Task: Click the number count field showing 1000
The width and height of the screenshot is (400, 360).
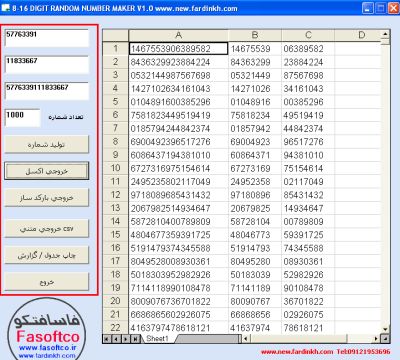Action: (x=23, y=118)
